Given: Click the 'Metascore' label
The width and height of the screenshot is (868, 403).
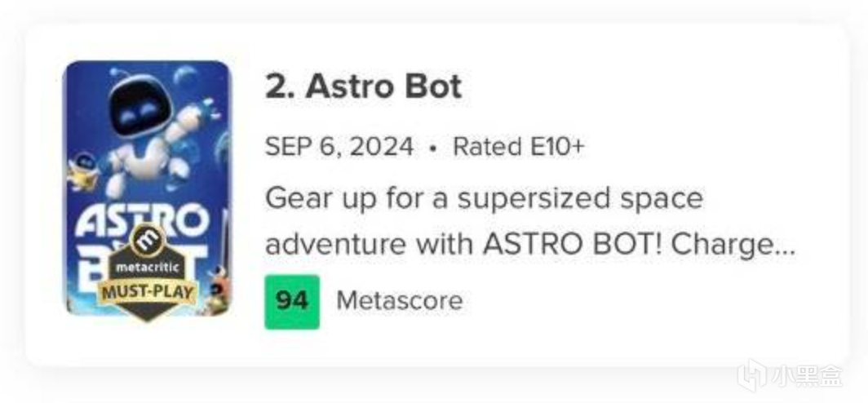Looking at the screenshot, I should click(x=400, y=301).
